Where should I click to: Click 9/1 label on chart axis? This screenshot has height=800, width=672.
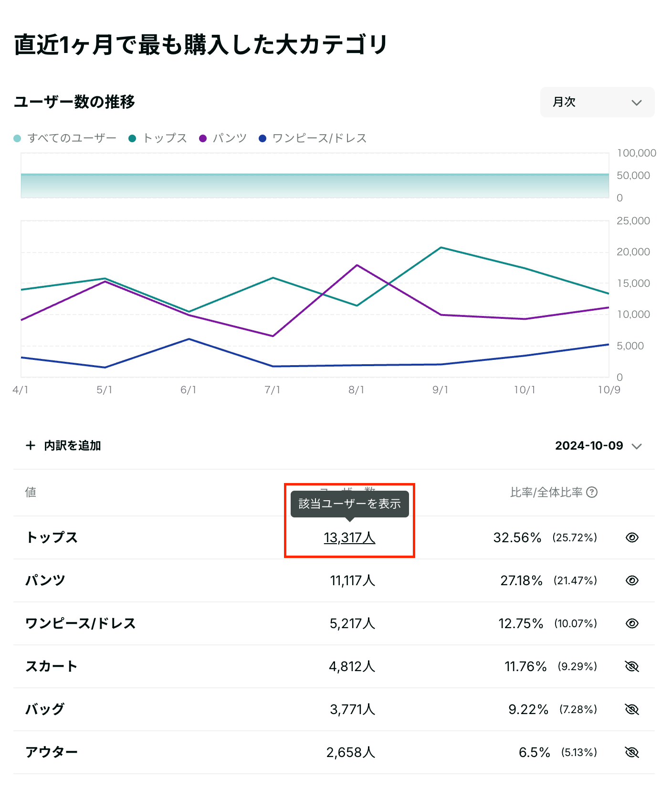pyautogui.click(x=441, y=390)
